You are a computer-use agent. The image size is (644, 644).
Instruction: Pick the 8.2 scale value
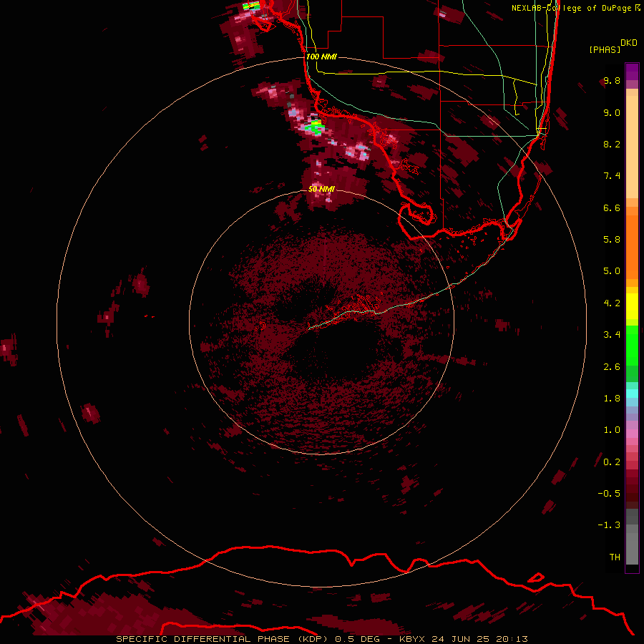coord(612,144)
